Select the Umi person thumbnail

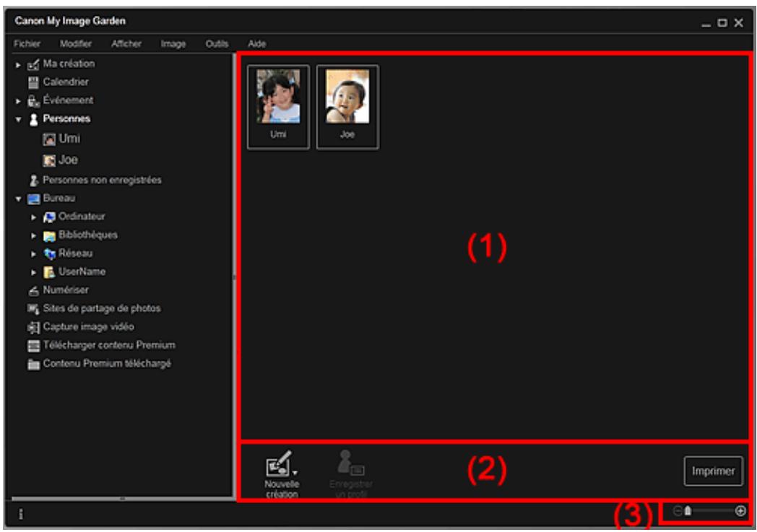point(278,106)
